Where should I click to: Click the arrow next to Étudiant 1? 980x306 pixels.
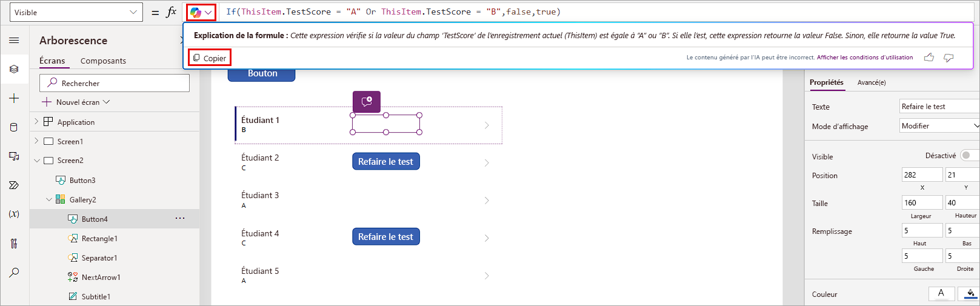[487, 125]
